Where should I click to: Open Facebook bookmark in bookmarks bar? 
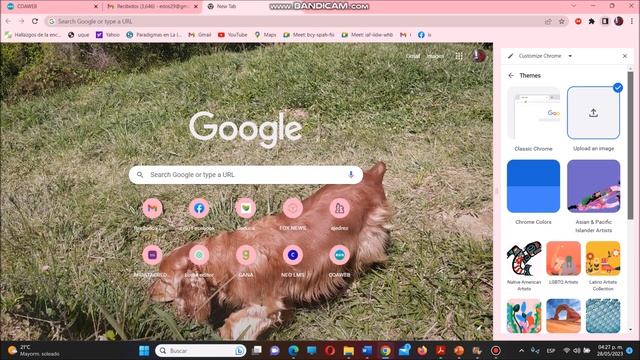[x=424, y=35]
